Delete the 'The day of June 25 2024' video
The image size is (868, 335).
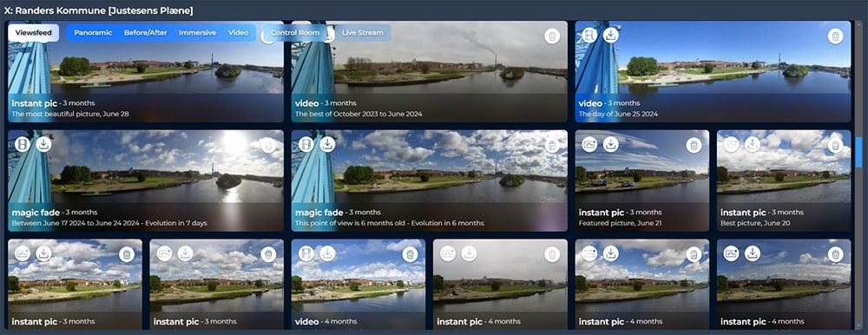(x=835, y=36)
